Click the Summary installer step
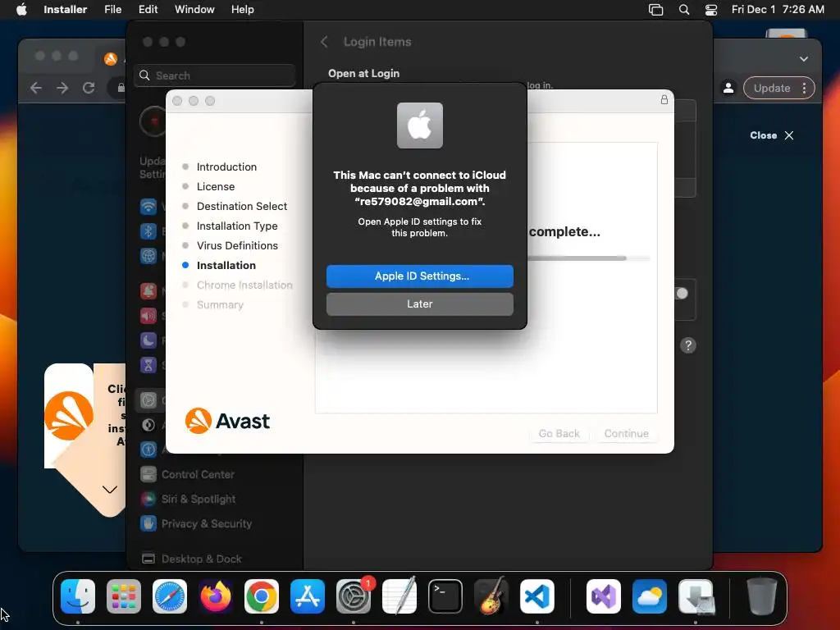The height and width of the screenshot is (630, 840). pyautogui.click(x=220, y=305)
